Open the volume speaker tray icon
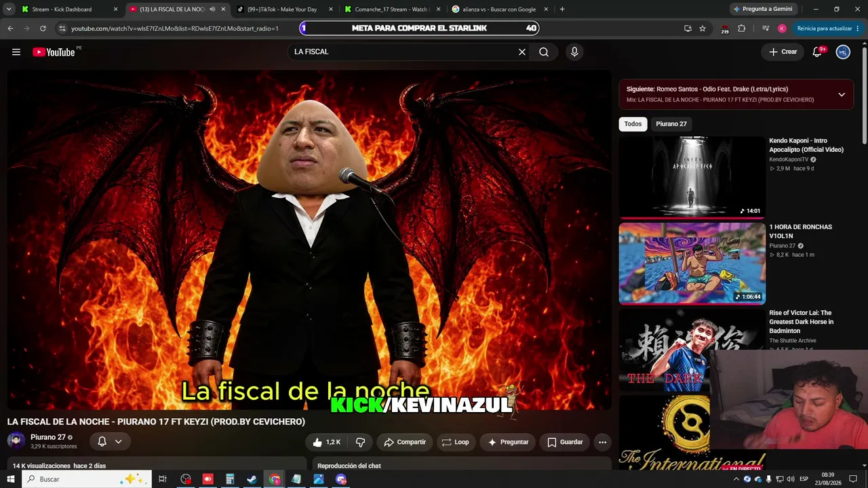868x488 pixels. tap(790, 479)
